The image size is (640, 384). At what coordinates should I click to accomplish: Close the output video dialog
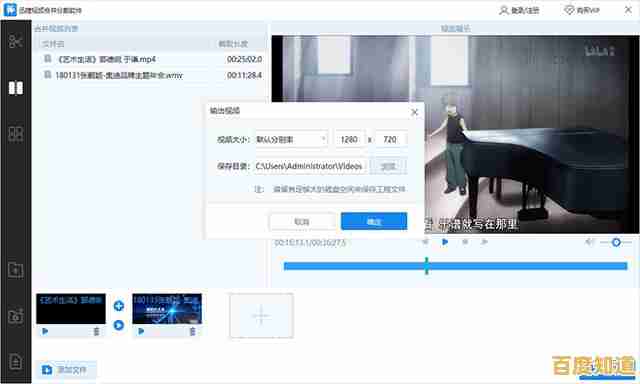coord(415,112)
